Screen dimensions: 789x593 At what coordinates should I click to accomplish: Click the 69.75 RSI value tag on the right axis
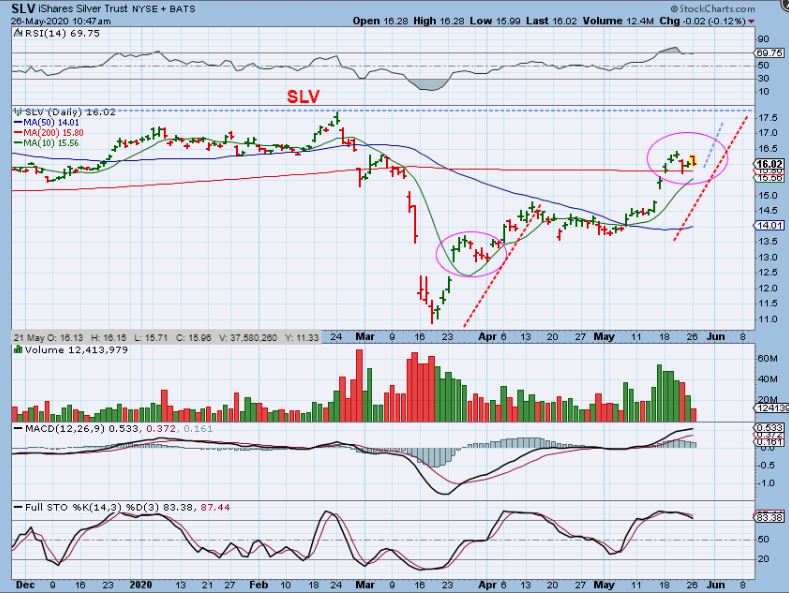click(768, 53)
